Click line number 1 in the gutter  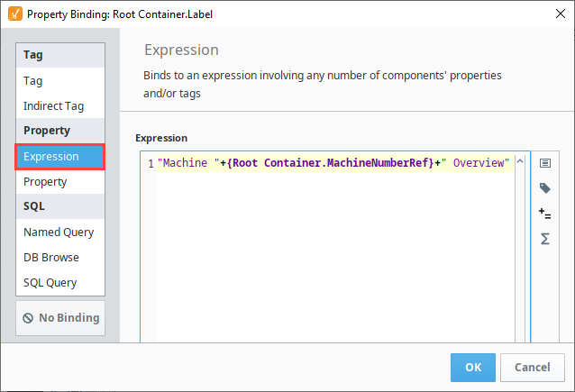pyautogui.click(x=151, y=163)
